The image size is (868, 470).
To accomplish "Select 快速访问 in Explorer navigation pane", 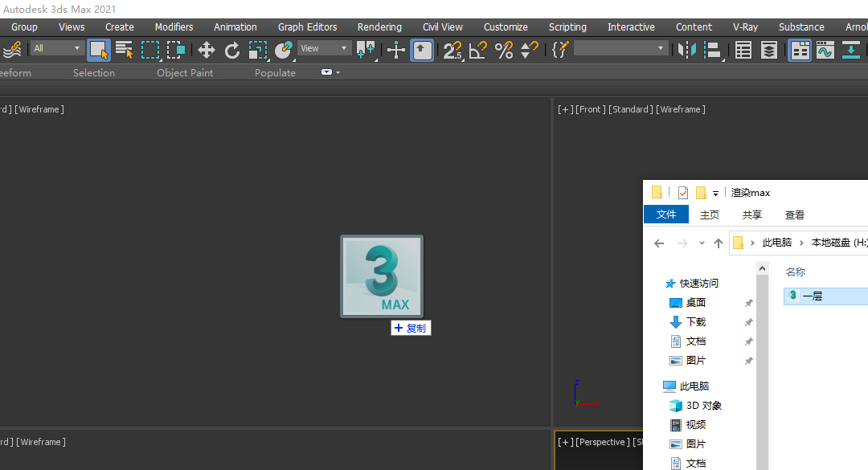I will tap(698, 284).
